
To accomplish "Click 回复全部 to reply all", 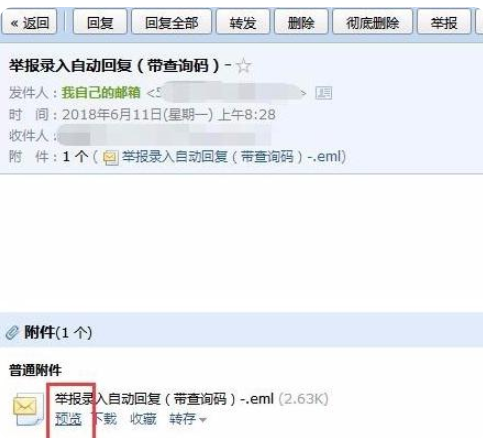I will pos(172,23).
